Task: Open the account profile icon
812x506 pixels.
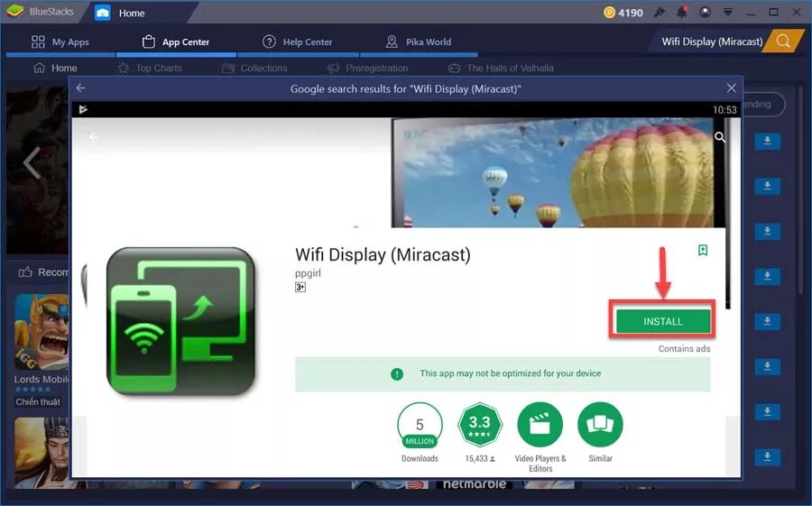Action: [705, 12]
